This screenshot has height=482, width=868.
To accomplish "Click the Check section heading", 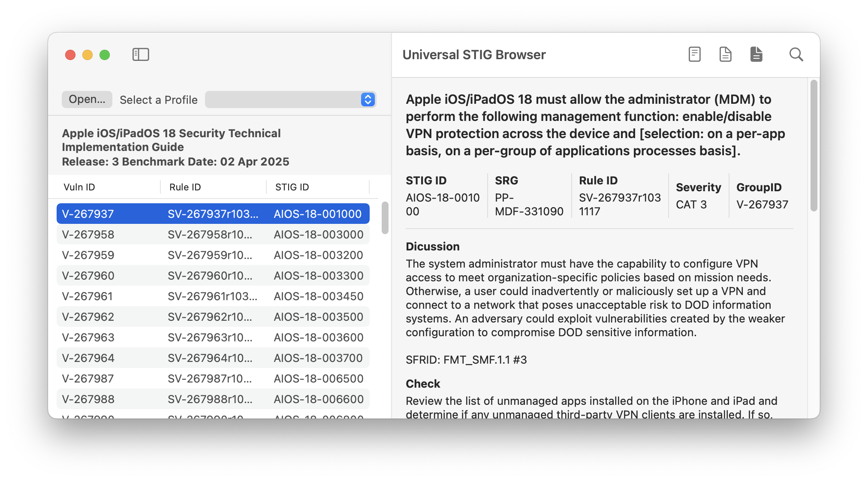I will click(423, 384).
